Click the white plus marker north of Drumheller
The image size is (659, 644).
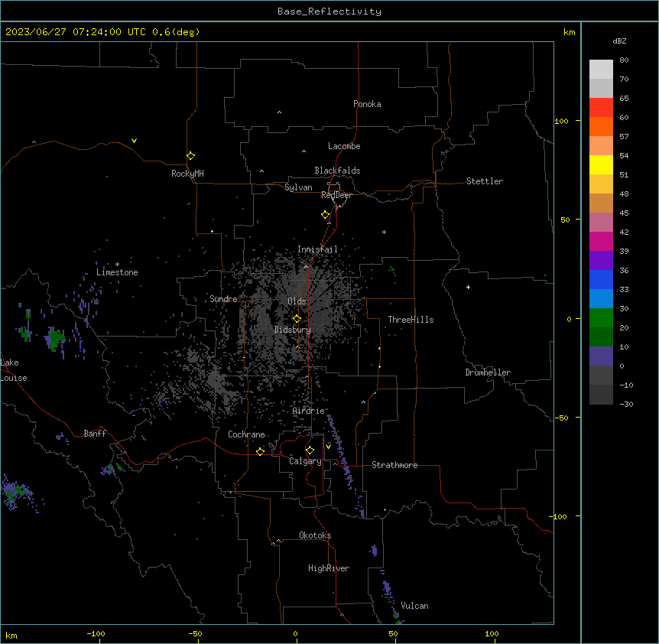468,287
